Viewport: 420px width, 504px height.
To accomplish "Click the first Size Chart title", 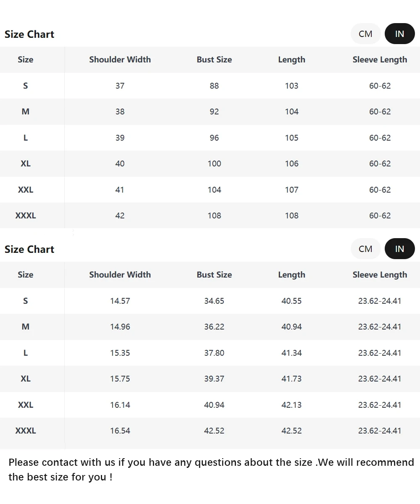I will 29,34.
